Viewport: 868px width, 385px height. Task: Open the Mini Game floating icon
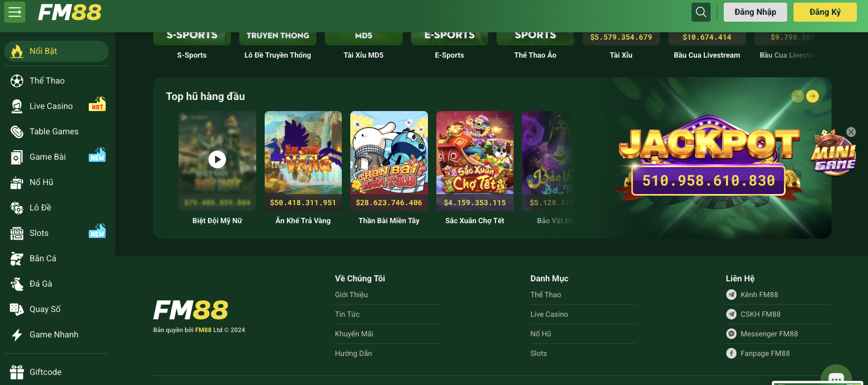click(x=833, y=156)
